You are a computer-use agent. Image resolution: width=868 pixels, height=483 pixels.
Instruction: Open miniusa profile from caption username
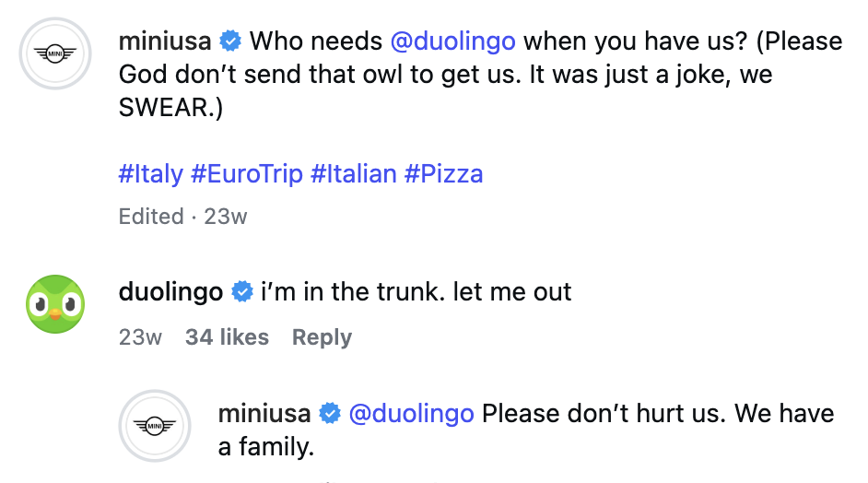166,41
